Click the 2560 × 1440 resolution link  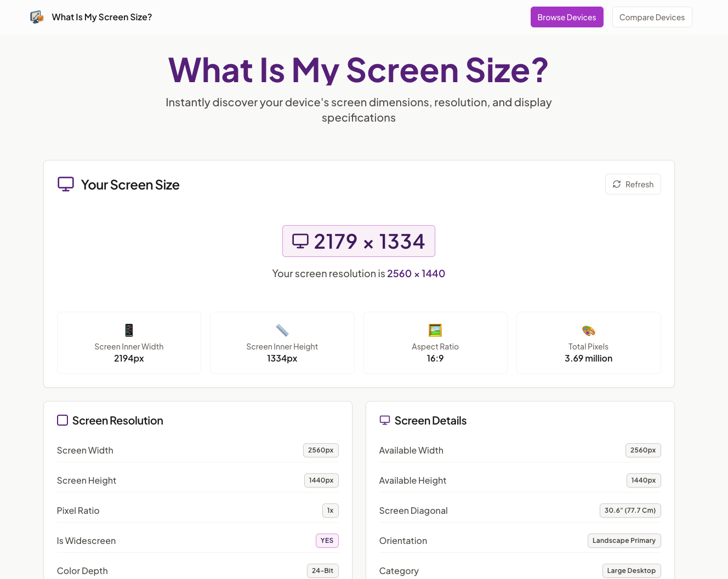[x=416, y=273]
